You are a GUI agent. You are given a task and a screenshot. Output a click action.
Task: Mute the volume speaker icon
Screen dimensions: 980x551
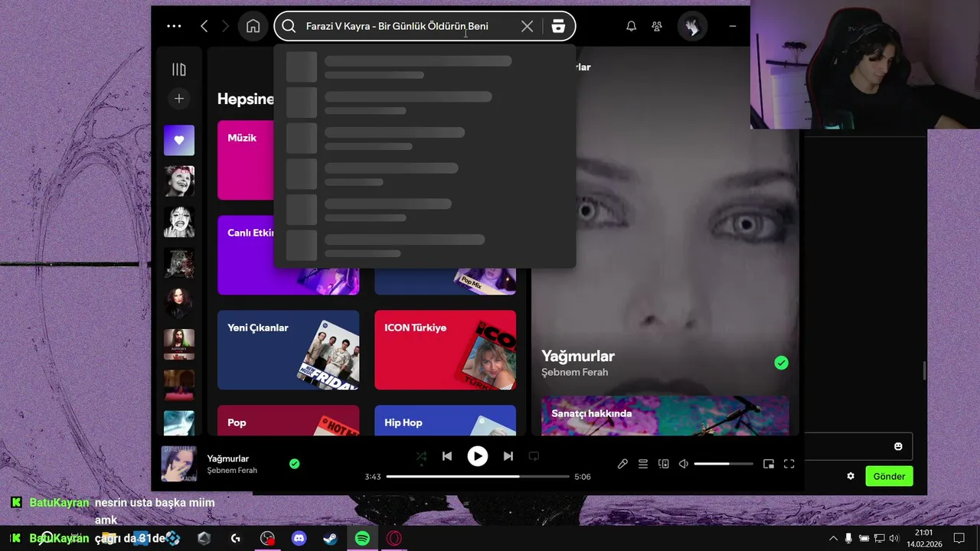point(684,464)
